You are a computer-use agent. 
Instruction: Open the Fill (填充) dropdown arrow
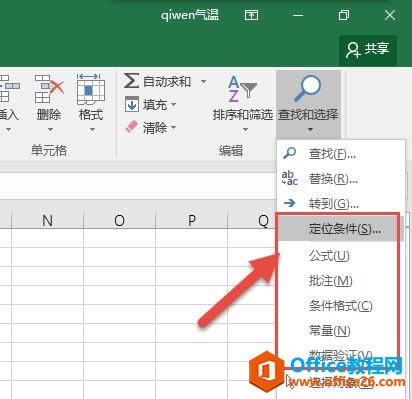(173, 104)
